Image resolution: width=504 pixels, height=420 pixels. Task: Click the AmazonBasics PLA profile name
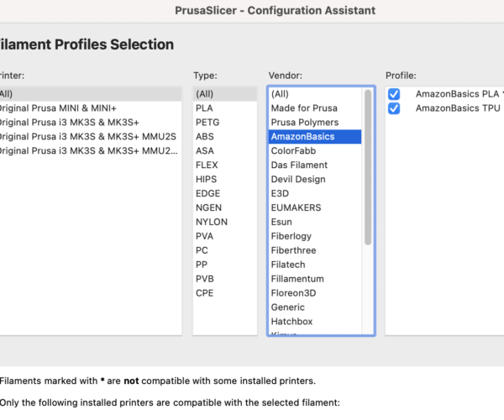[458, 94]
